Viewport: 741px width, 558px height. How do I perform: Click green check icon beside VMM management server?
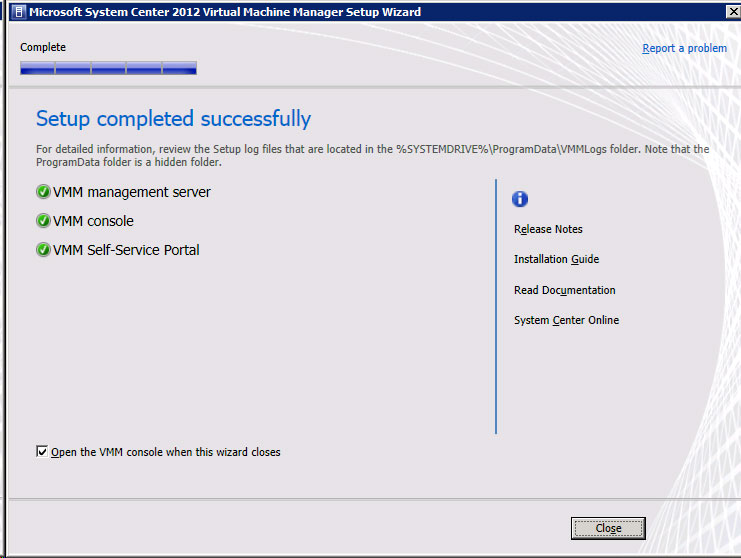pyautogui.click(x=43, y=192)
